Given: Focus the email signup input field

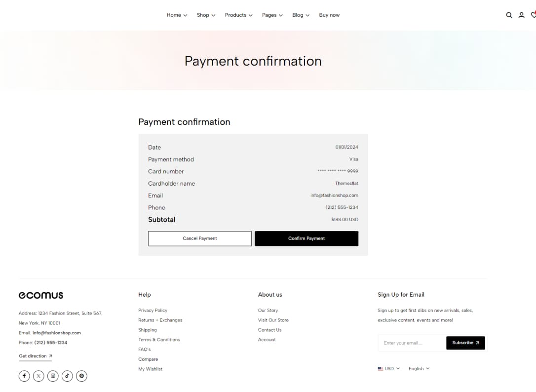Looking at the screenshot, I should coord(412,343).
